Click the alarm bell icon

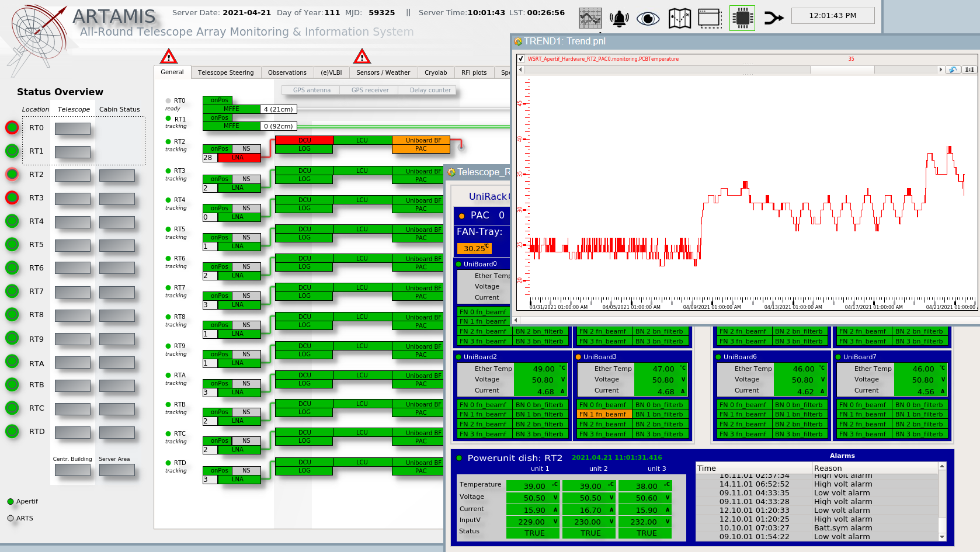[619, 18]
